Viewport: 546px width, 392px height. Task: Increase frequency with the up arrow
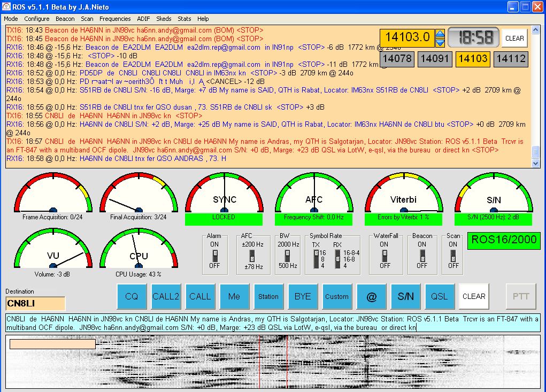440,33
